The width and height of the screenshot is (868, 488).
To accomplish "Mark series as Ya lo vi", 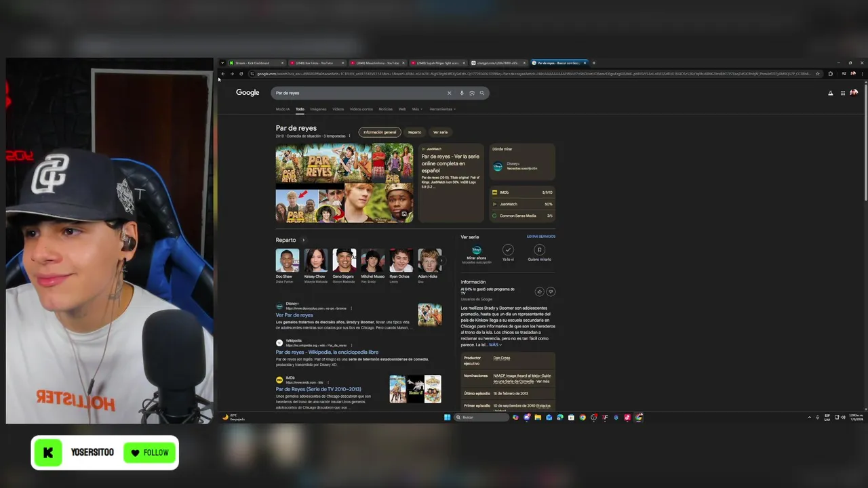I will click(508, 250).
